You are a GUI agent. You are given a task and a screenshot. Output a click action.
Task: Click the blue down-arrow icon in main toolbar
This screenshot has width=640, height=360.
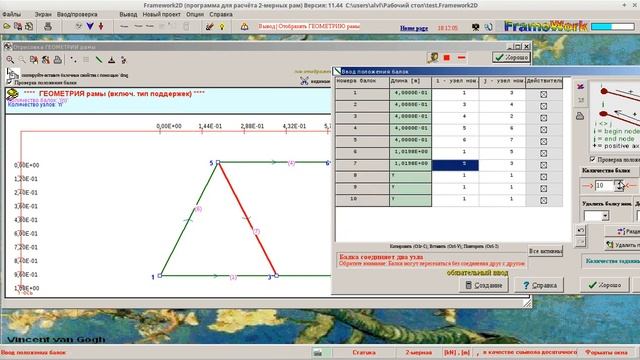click(90, 27)
